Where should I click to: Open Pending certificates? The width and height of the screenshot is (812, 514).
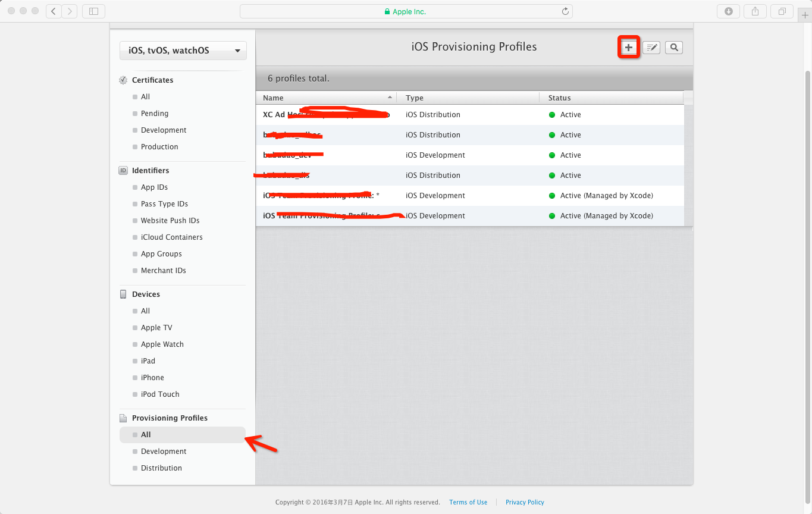[x=155, y=114]
